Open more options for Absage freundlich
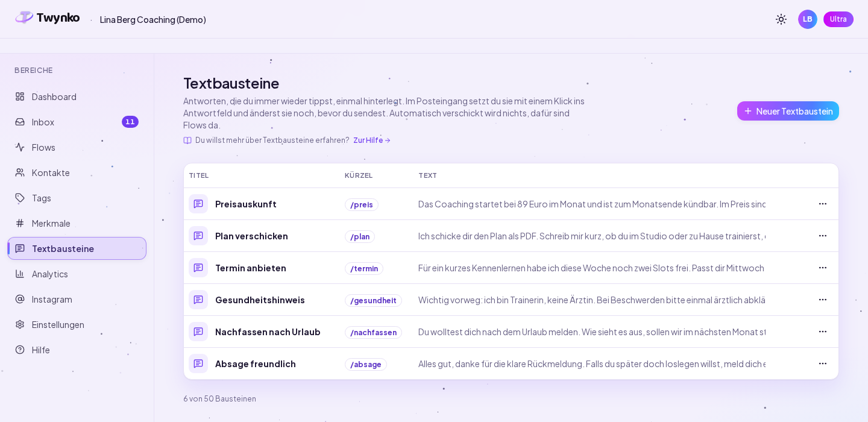Viewport: 868px width, 422px height. 823,364
